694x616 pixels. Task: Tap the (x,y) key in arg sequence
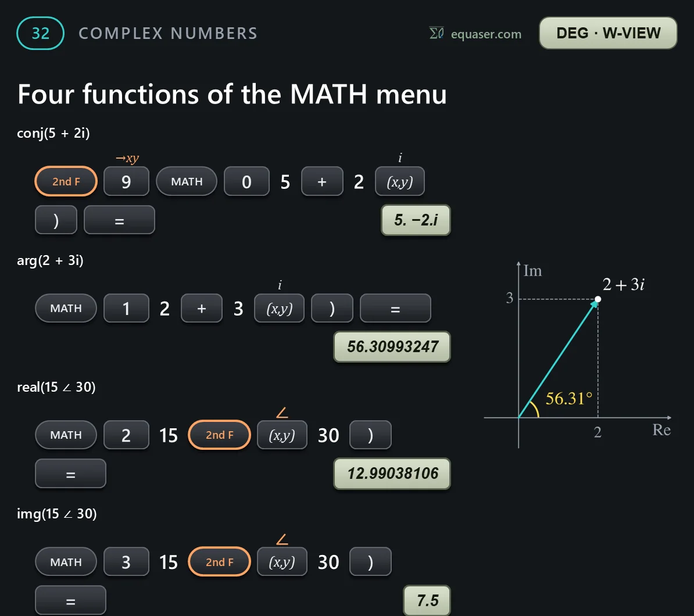pos(279,308)
